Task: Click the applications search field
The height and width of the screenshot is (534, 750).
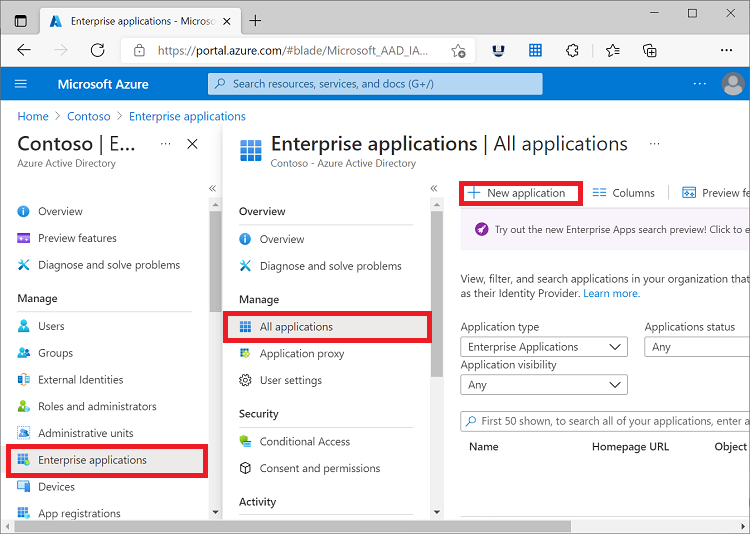Action: click(x=605, y=421)
